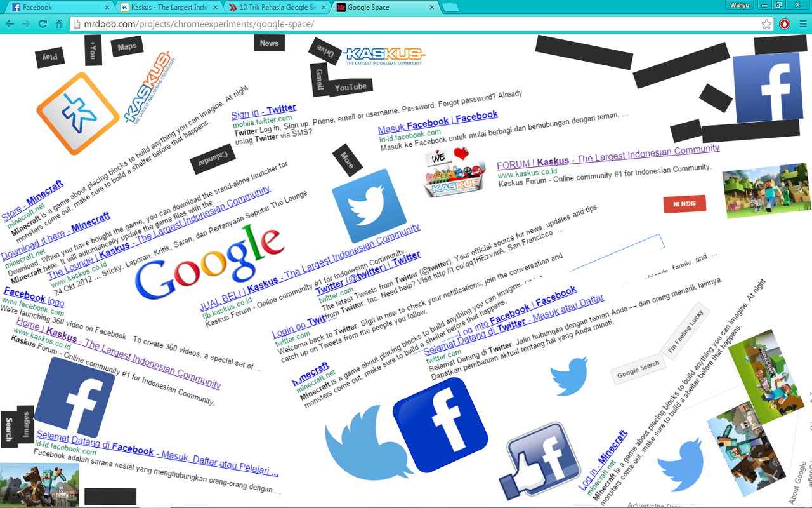
Task: Switch to the Kaskus browser tab
Action: (x=169, y=8)
